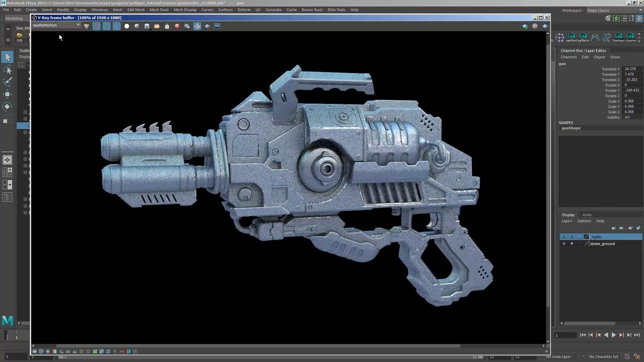The width and height of the screenshot is (644, 362).
Task: Switch to the Anim layer tab
Action: (x=587, y=215)
